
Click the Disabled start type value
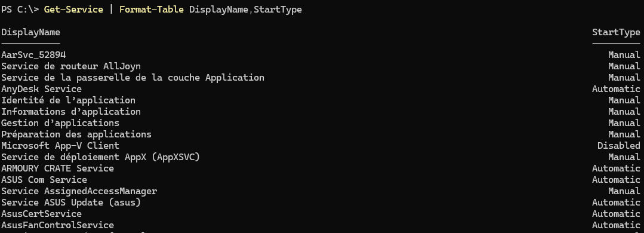pyautogui.click(x=619, y=145)
